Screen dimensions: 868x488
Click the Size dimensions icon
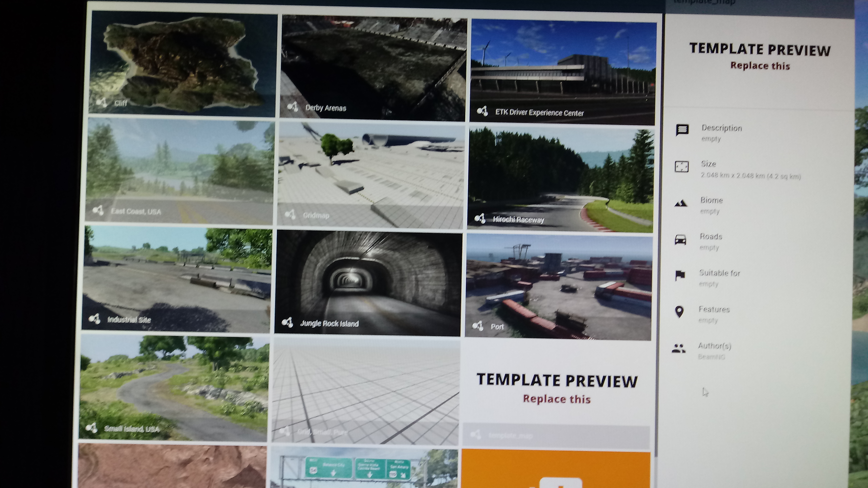point(681,167)
